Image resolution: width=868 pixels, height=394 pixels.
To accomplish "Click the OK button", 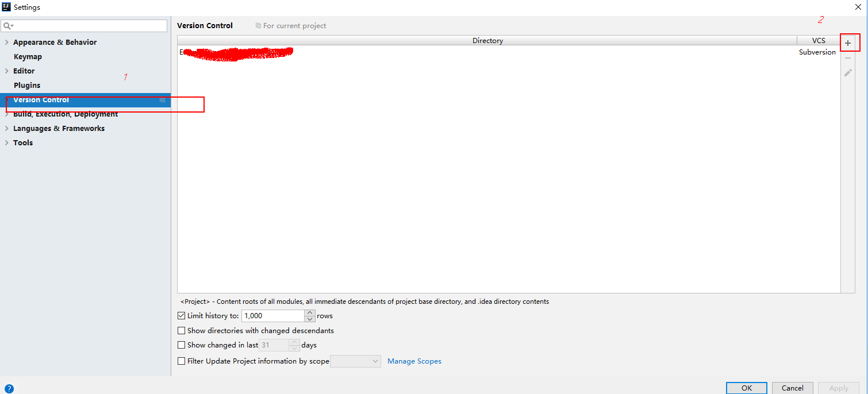I will click(746, 388).
